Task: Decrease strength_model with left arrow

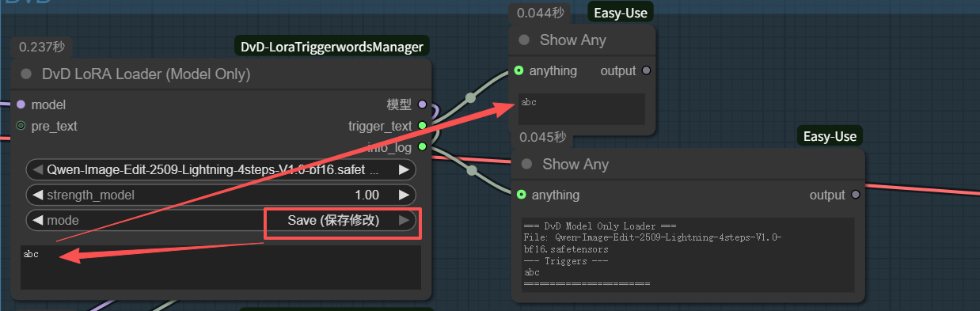Action: pyautogui.click(x=36, y=195)
